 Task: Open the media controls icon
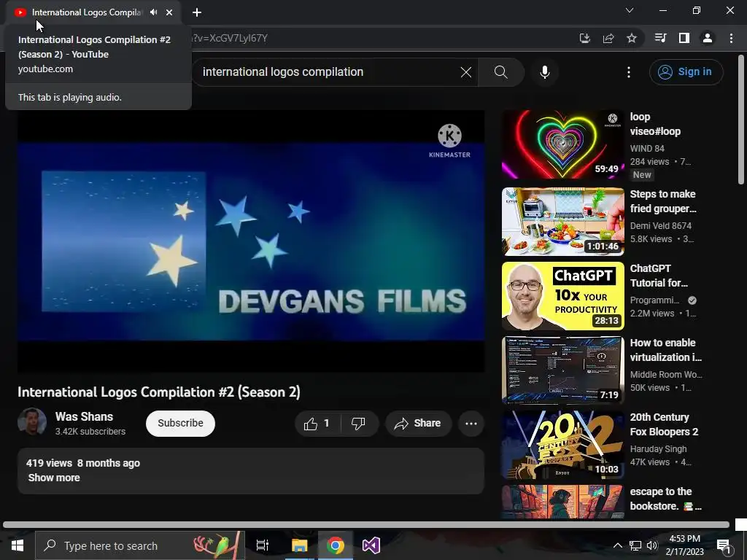(660, 38)
